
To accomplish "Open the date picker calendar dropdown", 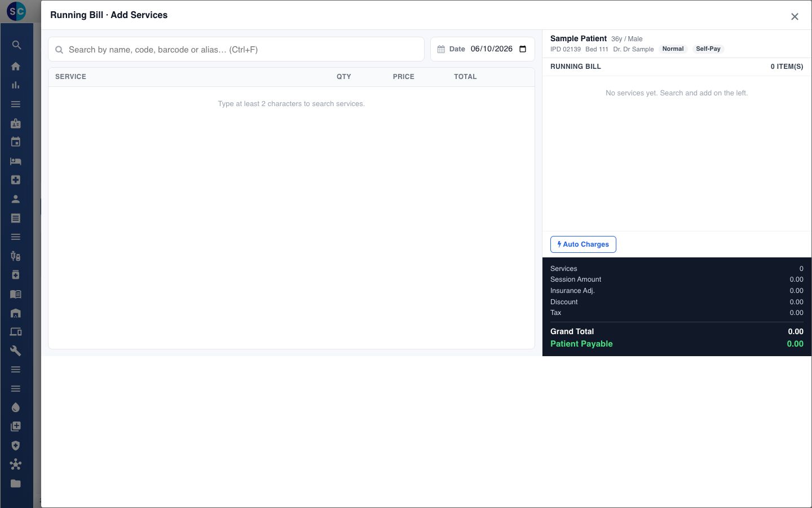I will [523, 49].
